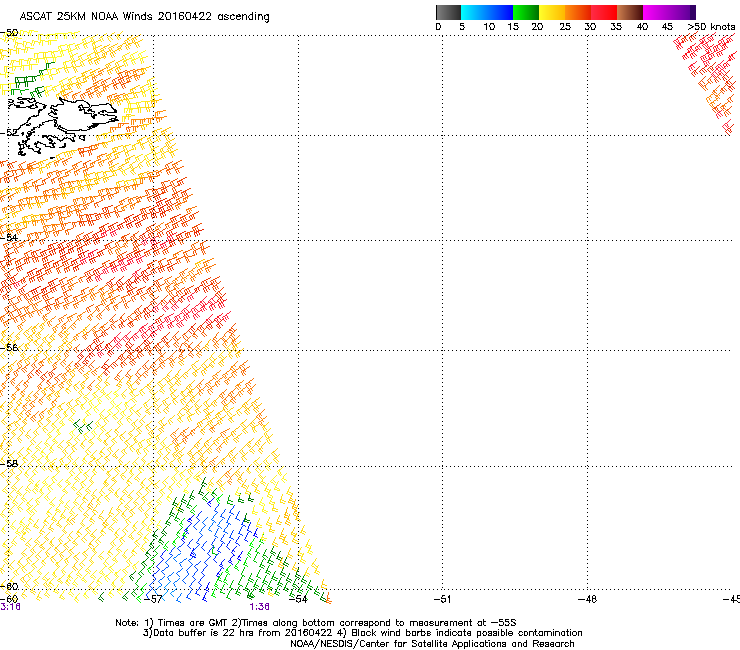This screenshot has width=740, height=650.
Task: Click note line 'Data buffer is 22 hrs from 20160422'
Action: pyautogui.click(x=243, y=633)
